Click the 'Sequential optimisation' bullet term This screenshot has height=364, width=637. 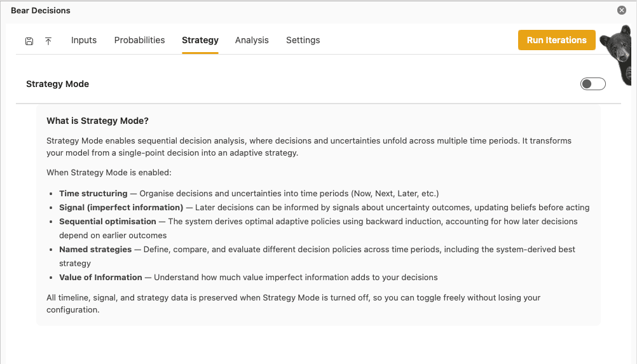[x=107, y=222]
